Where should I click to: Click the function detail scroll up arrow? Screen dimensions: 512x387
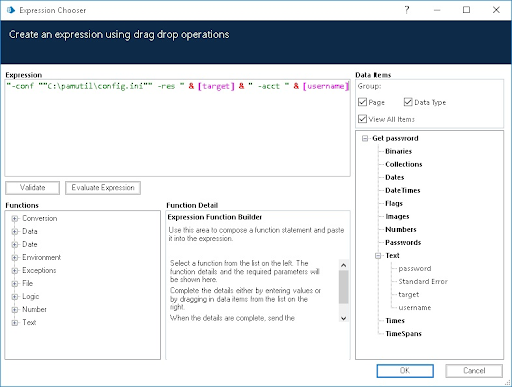point(344,265)
